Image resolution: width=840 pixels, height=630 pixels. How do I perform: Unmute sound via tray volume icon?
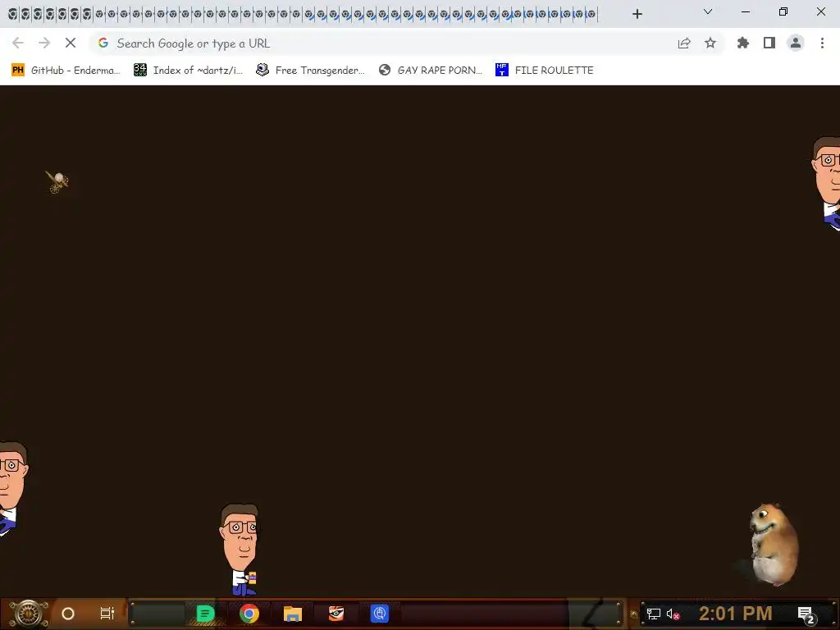point(673,614)
